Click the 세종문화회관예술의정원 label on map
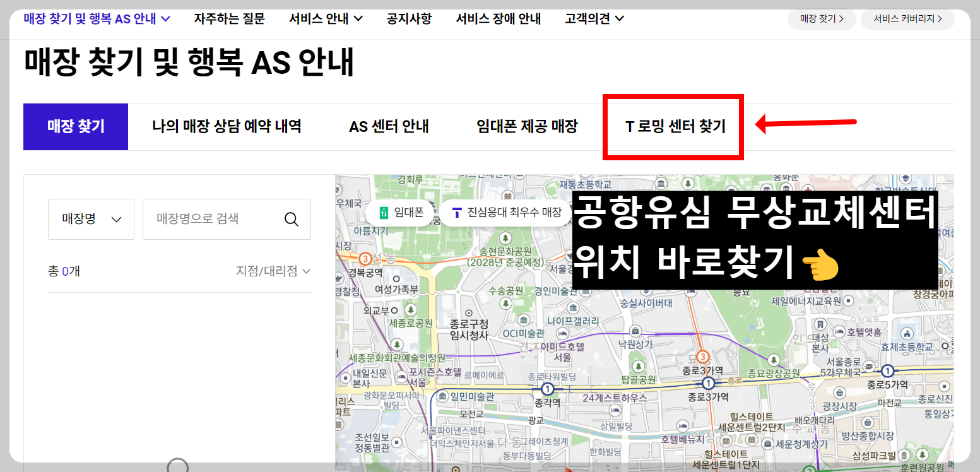The width and height of the screenshot is (980, 472). point(398,358)
